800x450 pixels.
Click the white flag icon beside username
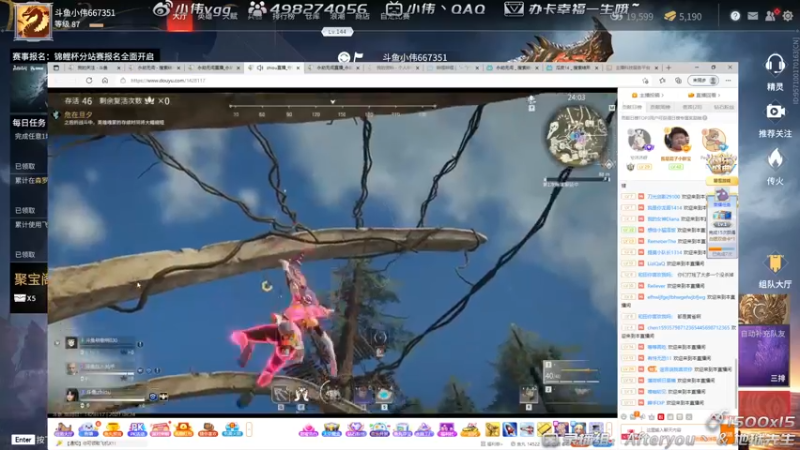click(x=358, y=57)
